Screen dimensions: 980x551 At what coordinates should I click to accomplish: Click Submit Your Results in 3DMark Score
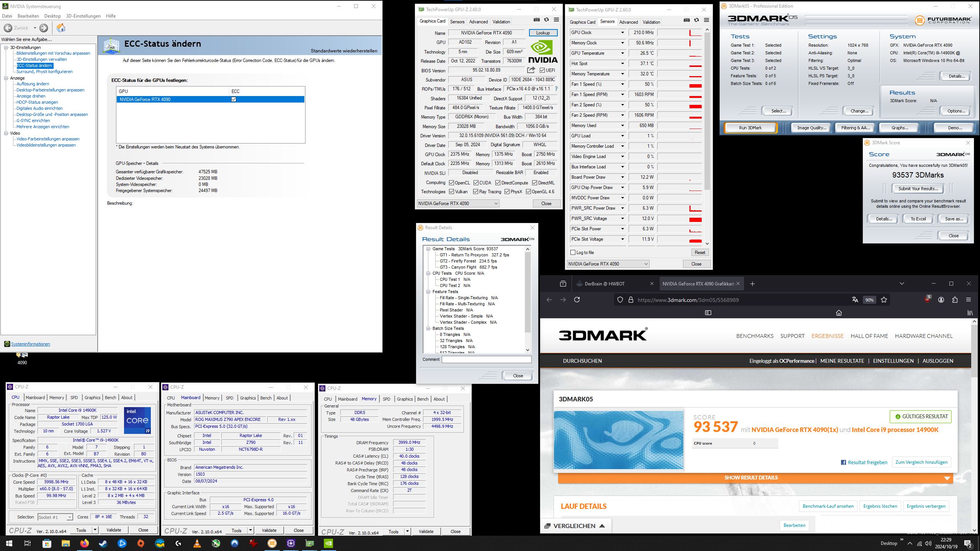(x=918, y=188)
